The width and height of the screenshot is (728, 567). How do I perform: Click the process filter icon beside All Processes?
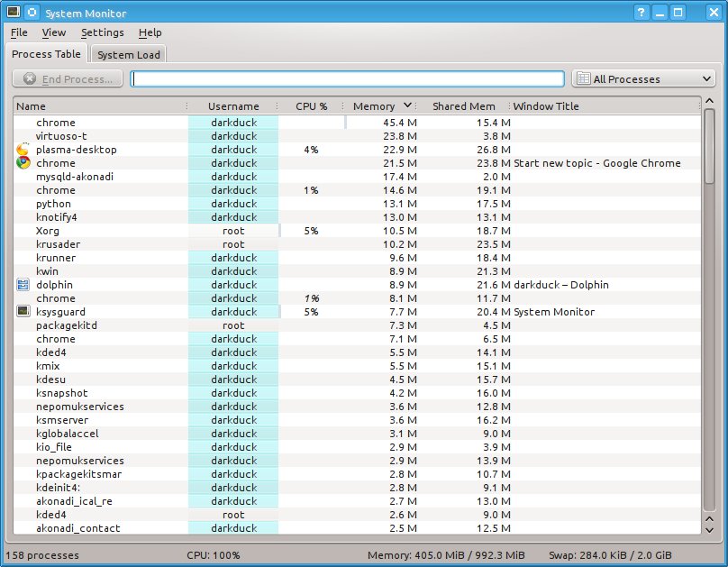tap(583, 79)
